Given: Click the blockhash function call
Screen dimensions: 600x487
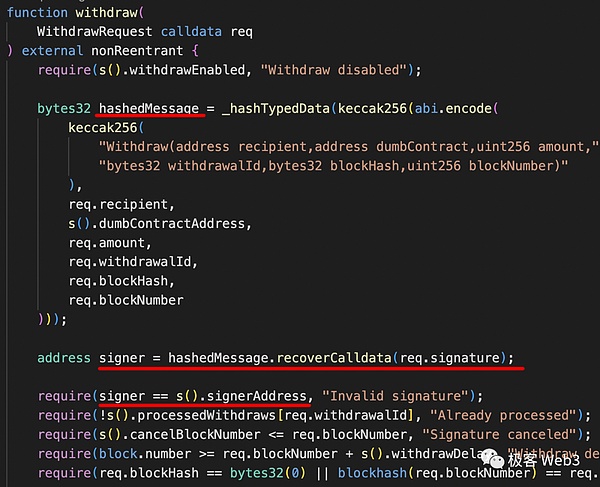Looking at the screenshot, I should pos(372,473).
